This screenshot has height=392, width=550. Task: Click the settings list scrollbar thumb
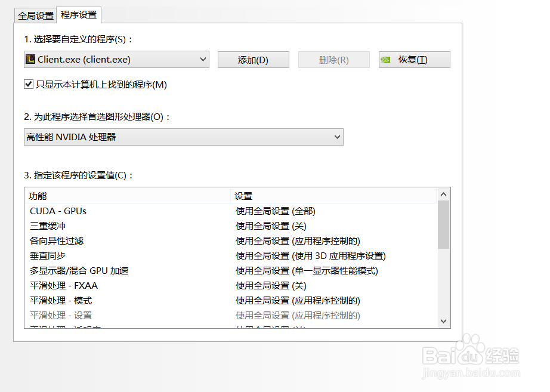[x=443, y=224]
